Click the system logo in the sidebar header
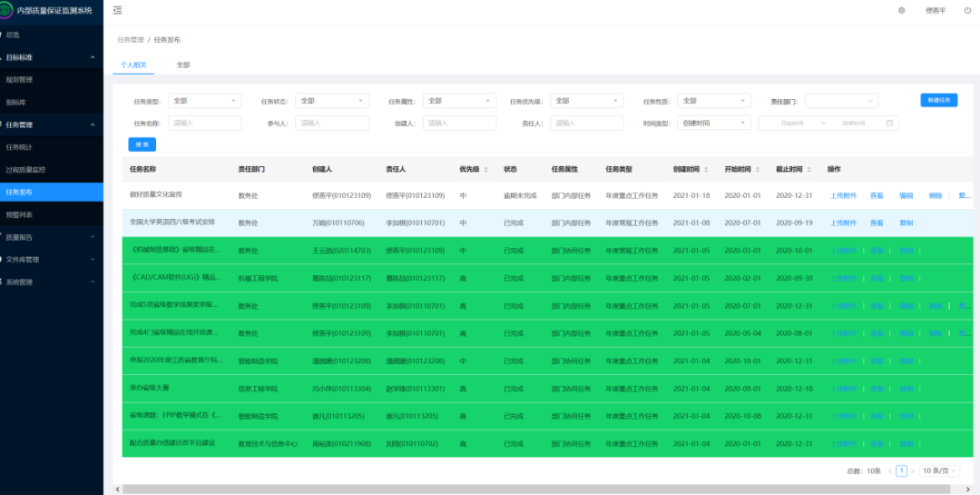 [6, 10]
